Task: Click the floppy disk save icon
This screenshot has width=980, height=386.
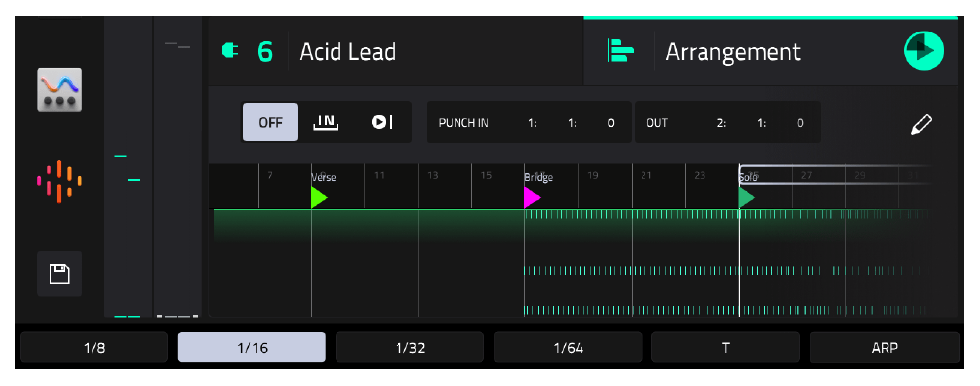Action: (x=59, y=274)
